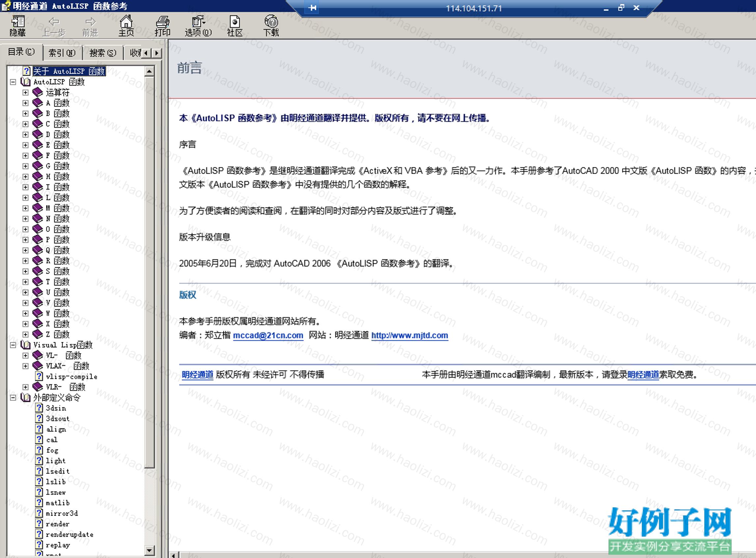756x558 pixels.
Task: Click the tree scrollbar up arrow
Action: (x=149, y=71)
